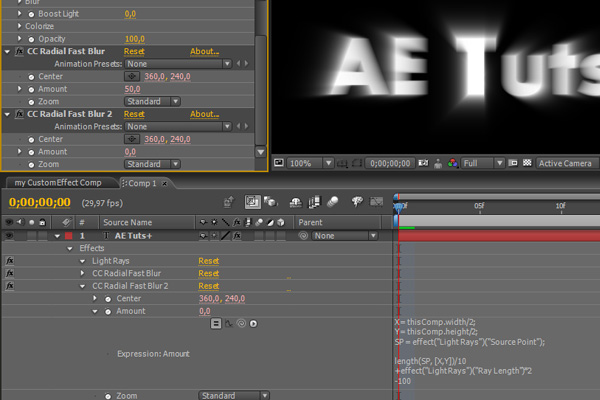Toggle fx checkbox of CC Radial Fast Blur effect panel
This screenshot has height=400, width=600.
(19, 51)
